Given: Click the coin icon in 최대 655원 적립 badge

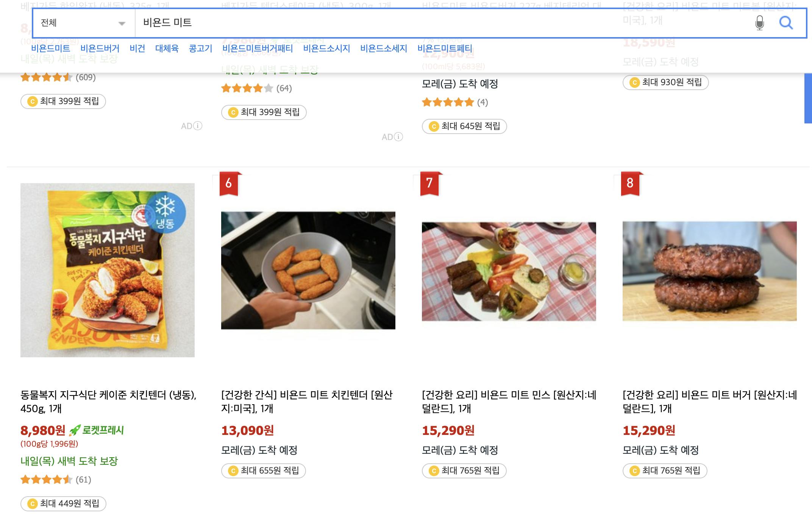Looking at the screenshot, I should [233, 471].
